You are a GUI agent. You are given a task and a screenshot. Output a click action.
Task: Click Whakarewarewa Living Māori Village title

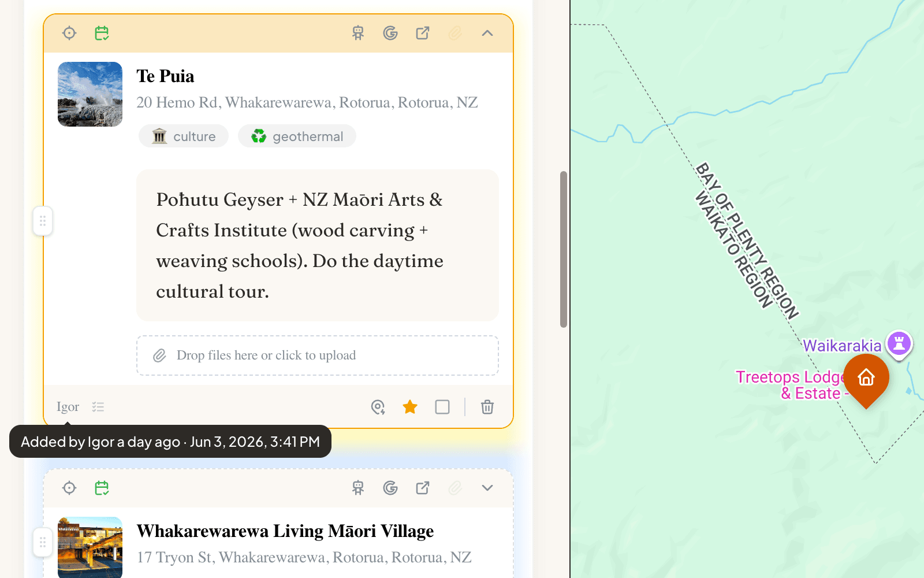[x=285, y=531]
